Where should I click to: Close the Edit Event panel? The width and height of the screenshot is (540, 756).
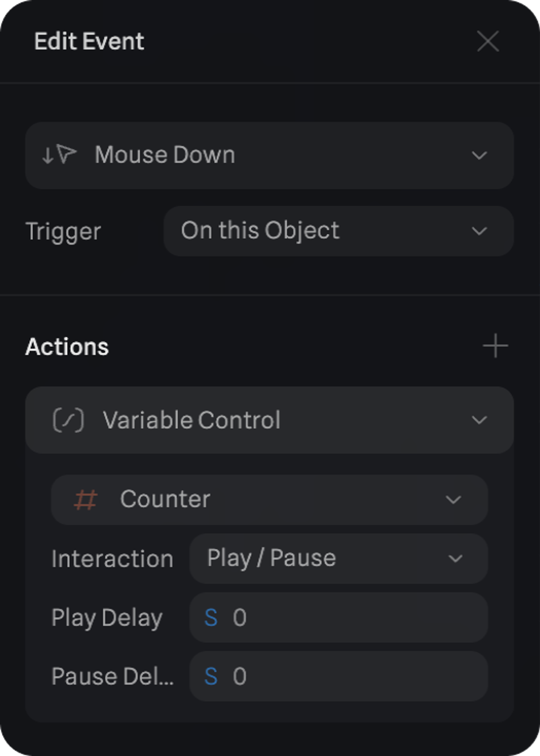click(x=488, y=41)
